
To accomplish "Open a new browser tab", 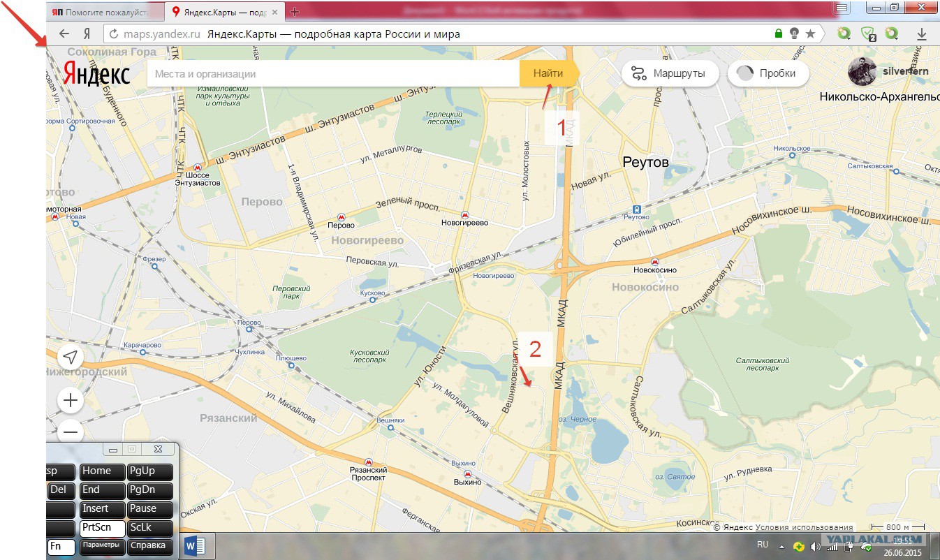I will coord(295,11).
